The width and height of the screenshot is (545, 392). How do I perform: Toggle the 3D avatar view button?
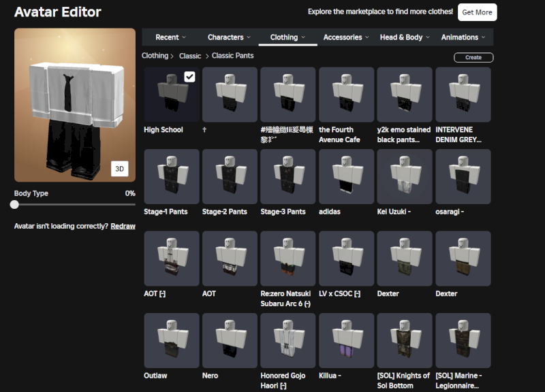(120, 169)
